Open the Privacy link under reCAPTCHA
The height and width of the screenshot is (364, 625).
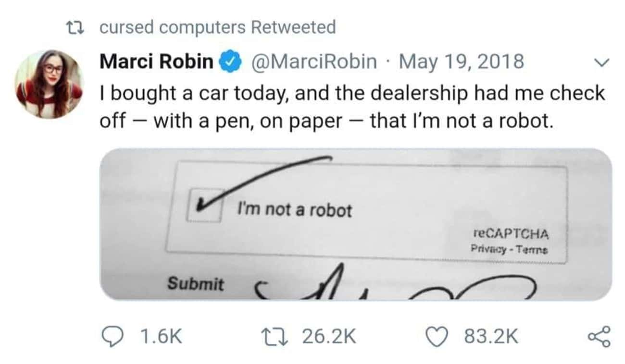(488, 249)
